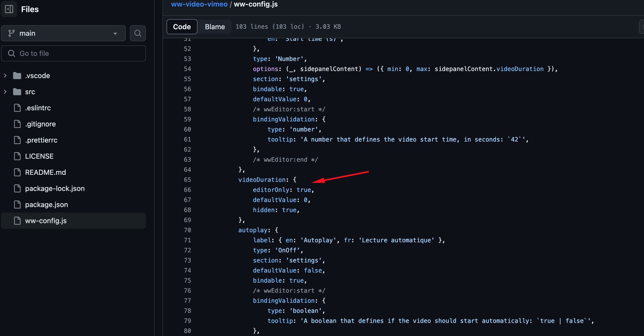Click the 103 lines file info text
Image resolution: width=644 pixels, height=336 pixels.
point(288,27)
